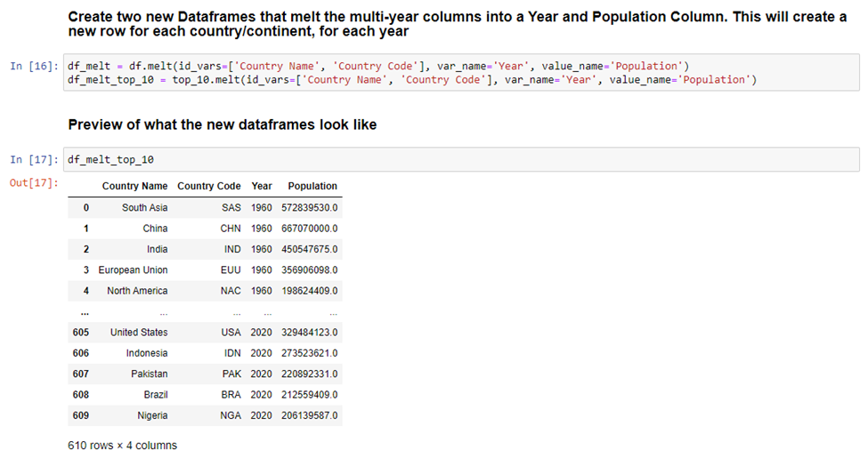Viewport: 868px width, 458px height.
Task: Click population value 450547675.0
Action: point(310,249)
